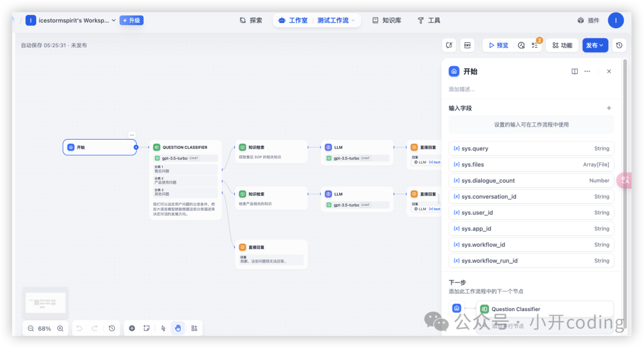The image size is (644, 348).
Task: Go to 工具 tools tab
Action: [429, 20]
